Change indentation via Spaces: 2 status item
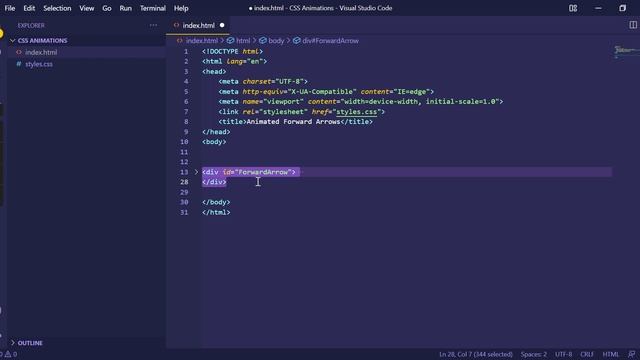Screen dimensions: 640x360 coord(533,354)
